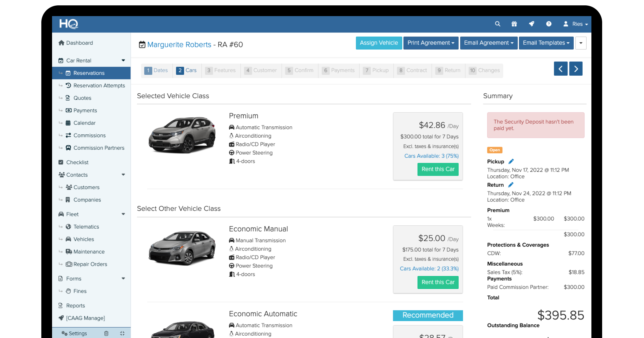644x338 pixels.
Task: Click the rocket icon in header
Action: click(531, 24)
